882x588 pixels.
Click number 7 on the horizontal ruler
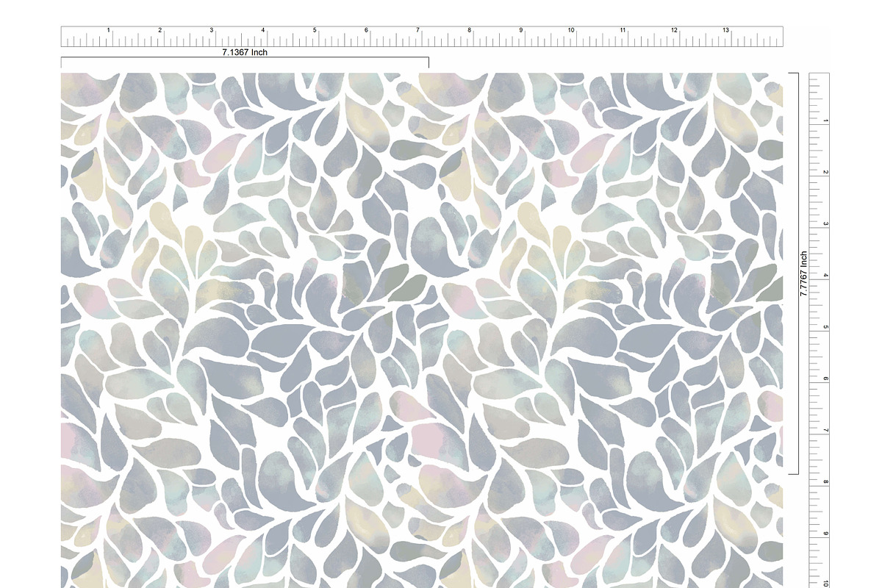point(417,30)
